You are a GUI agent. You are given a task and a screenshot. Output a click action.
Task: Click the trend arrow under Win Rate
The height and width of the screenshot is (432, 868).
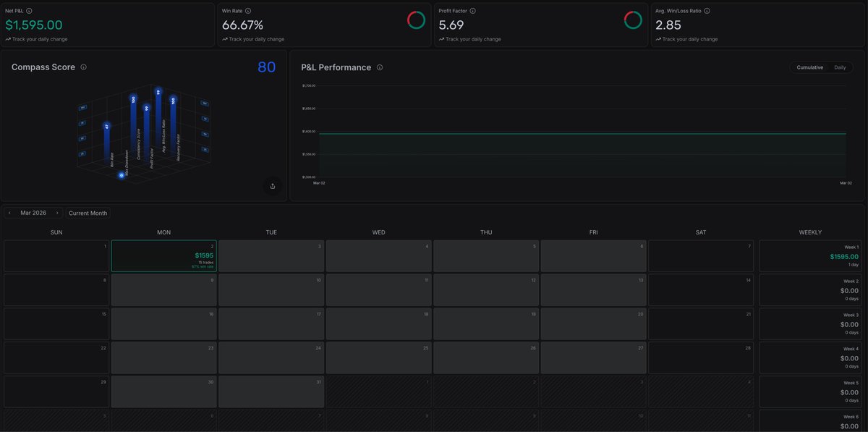[224, 39]
